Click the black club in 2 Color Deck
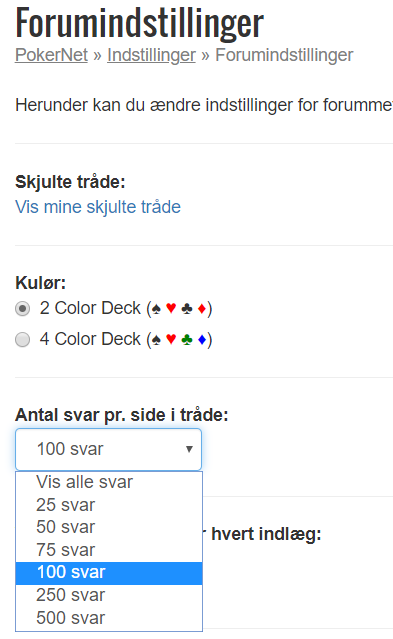The height and width of the screenshot is (639, 393). [x=187, y=308]
